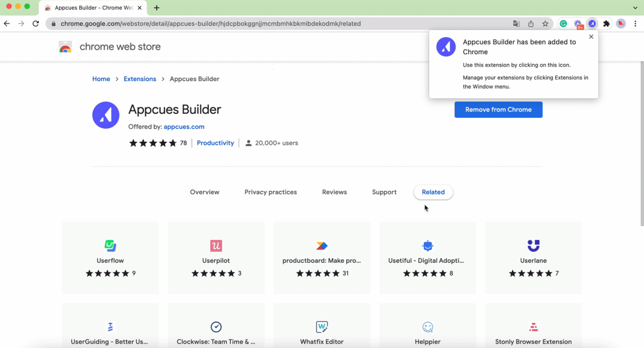
Task: Click the Appcues Builder logo icon
Action: (x=106, y=115)
